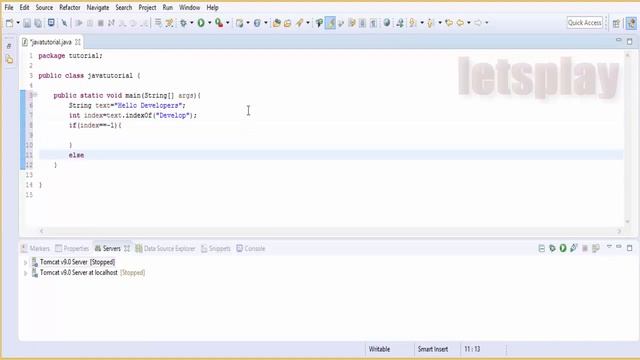The image size is (640, 360).
Task: Click the Save All icon
Action: (x=38, y=23)
